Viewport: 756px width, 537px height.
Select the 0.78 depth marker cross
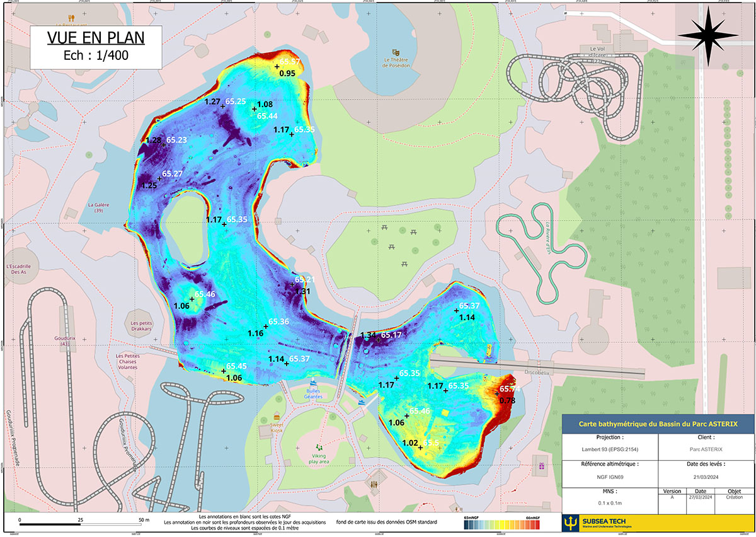[x=497, y=394]
